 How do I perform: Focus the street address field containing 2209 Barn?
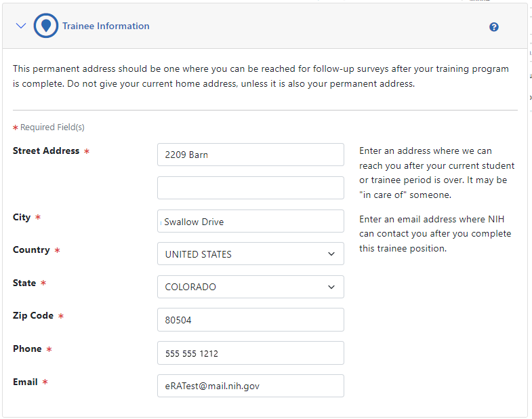250,155
